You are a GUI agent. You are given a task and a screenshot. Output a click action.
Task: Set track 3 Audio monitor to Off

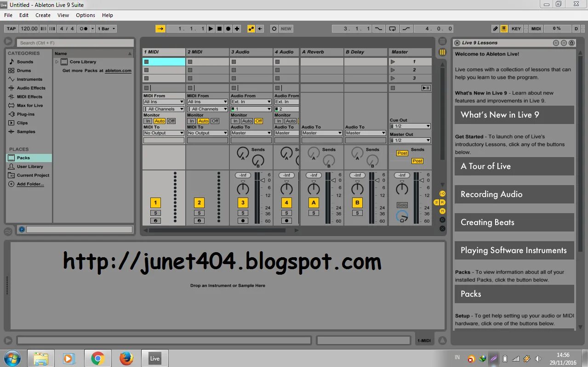(259, 121)
